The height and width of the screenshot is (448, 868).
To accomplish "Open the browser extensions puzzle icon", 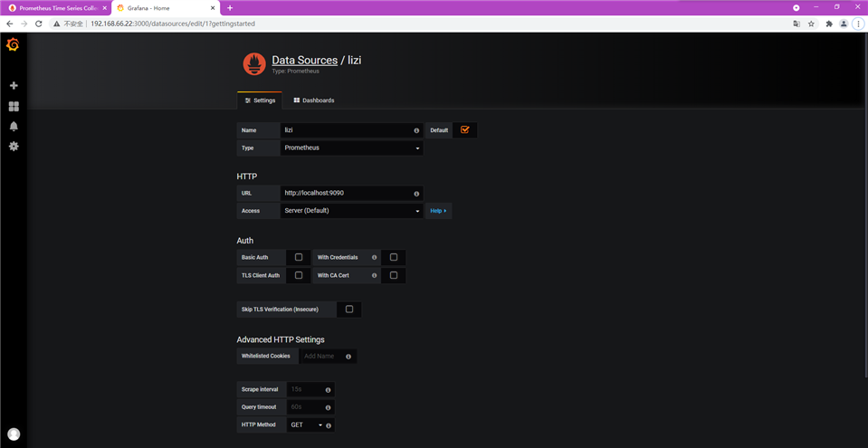I will [829, 24].
